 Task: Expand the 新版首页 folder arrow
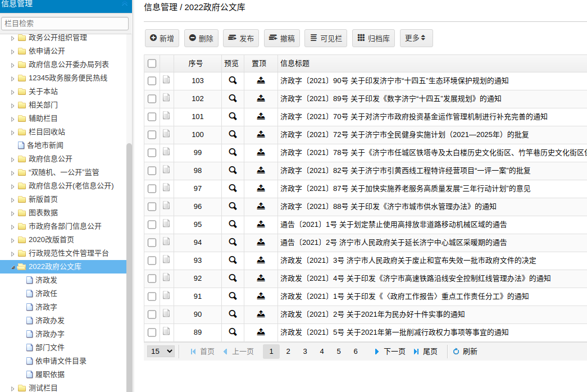(12, 200)
